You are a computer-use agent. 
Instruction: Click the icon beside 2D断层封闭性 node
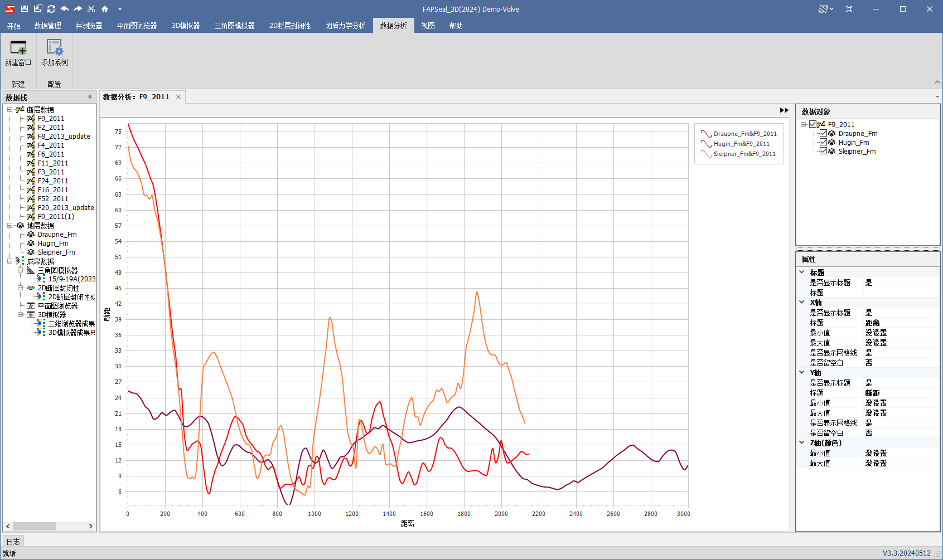pos(31,288)
